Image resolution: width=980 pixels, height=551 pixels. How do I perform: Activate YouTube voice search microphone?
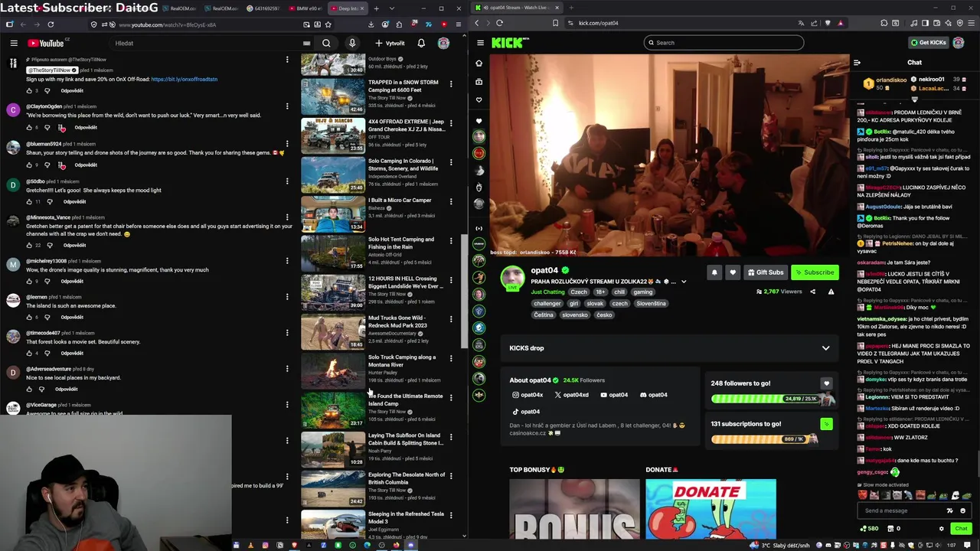point(352,44)
